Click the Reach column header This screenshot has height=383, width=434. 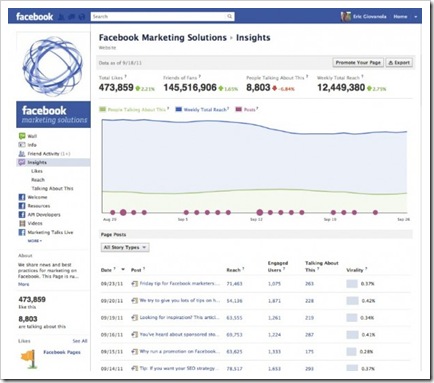coord(234,270)
